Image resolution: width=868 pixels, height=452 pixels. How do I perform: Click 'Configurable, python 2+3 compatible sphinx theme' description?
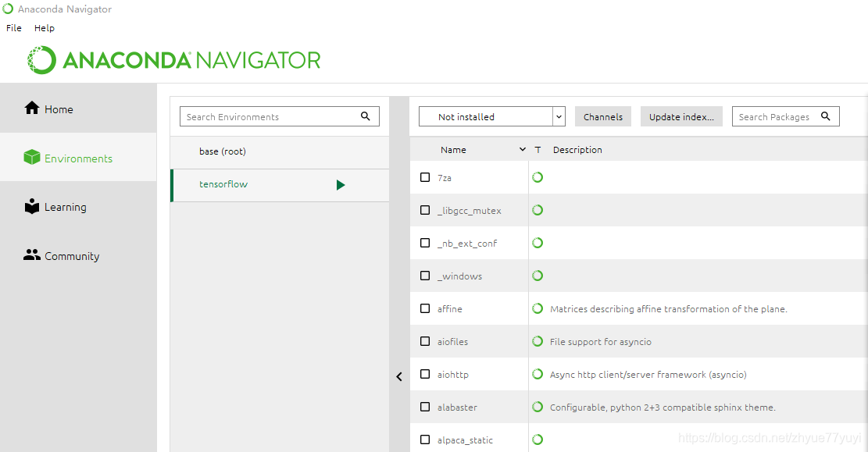[663, 408]
